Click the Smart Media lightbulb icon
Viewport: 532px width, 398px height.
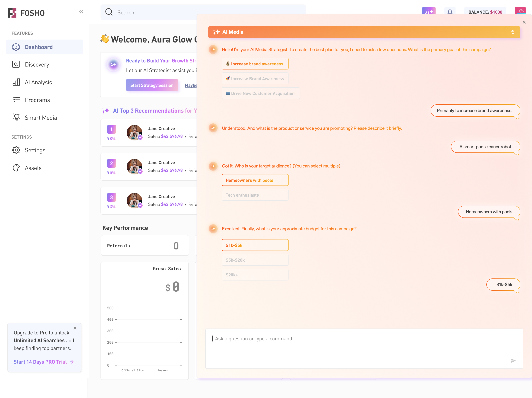16,118
